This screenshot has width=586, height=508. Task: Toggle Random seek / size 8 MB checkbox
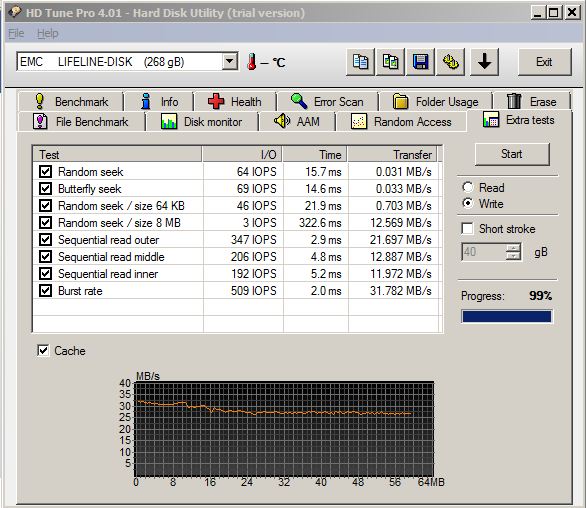(x=46, y=222)
